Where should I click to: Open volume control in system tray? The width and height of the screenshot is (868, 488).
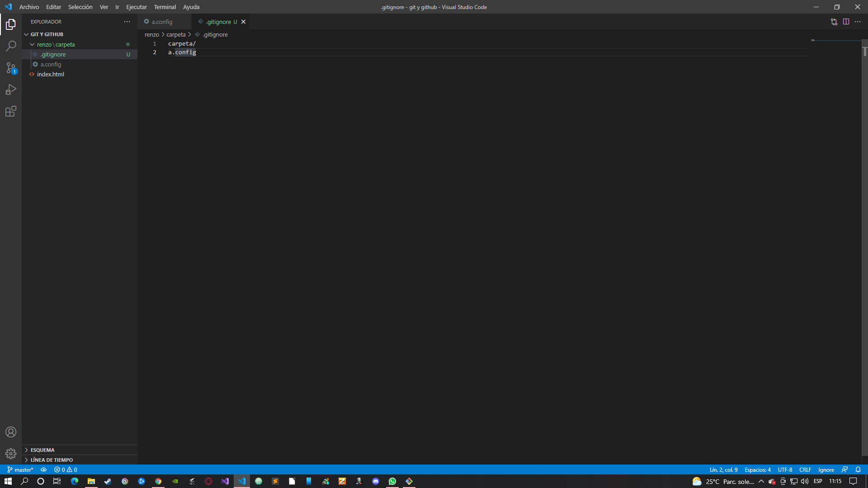(805, 481)
